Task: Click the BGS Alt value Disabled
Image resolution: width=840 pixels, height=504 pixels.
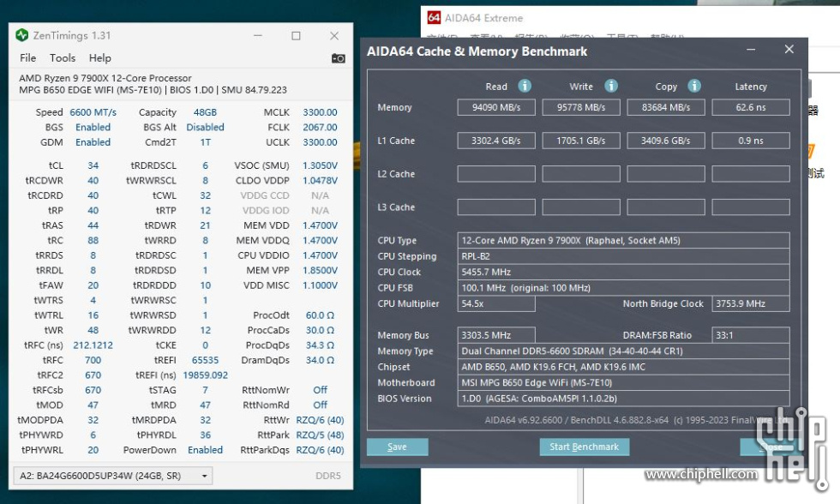Action: [x=205, y=128]
